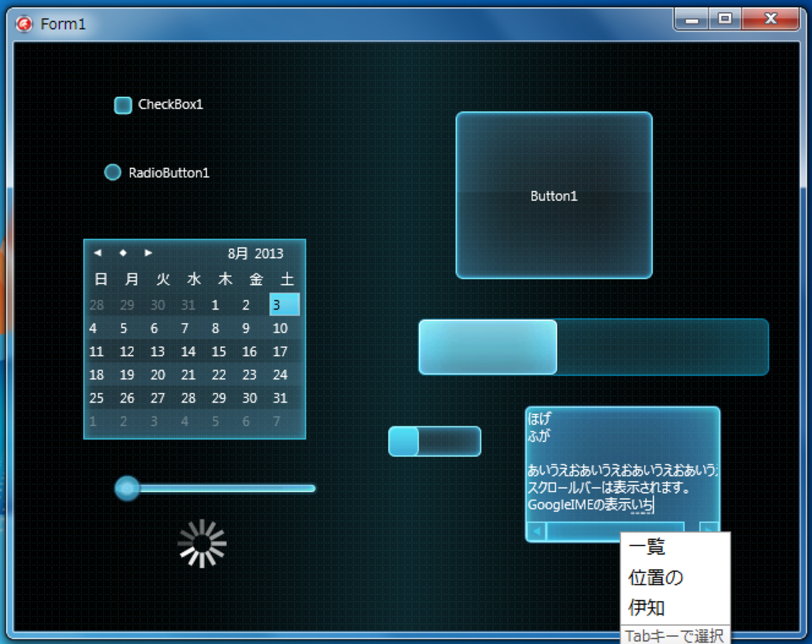Select date 25 in the calendar
The width and height of the screenshot is (812, 644).
coord(96,398)
